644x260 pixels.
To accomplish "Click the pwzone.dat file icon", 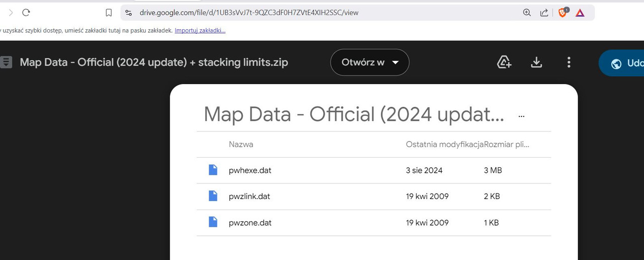I will [x=213, y=223].
